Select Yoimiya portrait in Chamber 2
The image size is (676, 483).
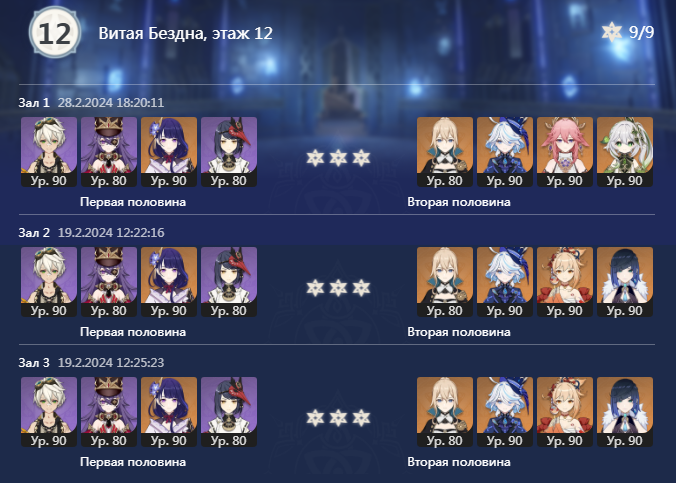tap(565, 282)
